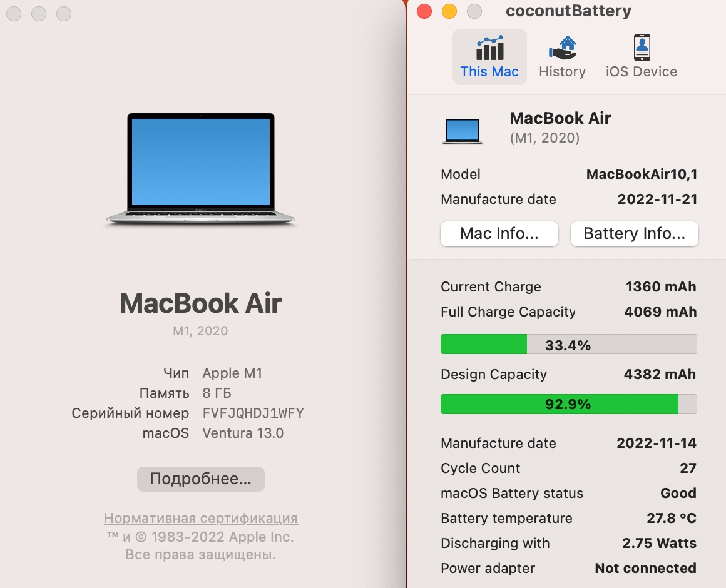Click the Mac Info... button
The width and height of the screenshot is (726, 588).
point(499,233)
